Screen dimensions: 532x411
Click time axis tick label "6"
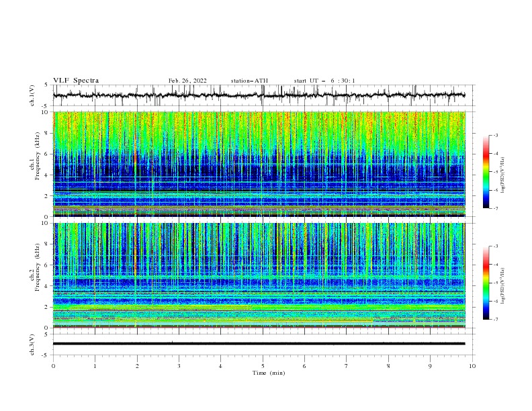point(304,366)
